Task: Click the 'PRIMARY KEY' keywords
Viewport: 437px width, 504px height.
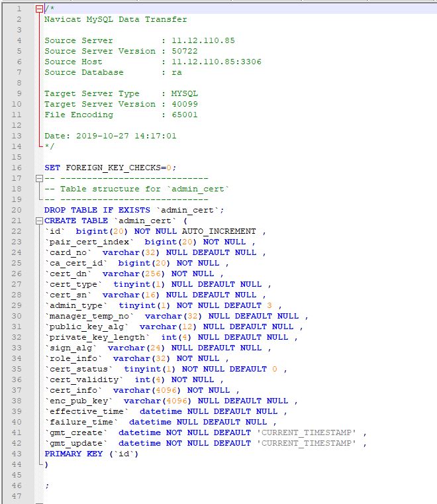Action: point(73,454)
